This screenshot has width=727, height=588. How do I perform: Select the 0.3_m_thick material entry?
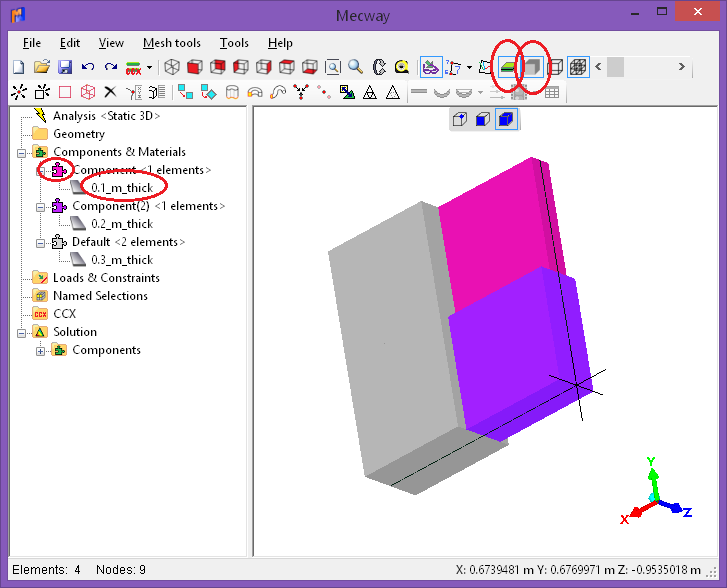[x=122, y=260]
